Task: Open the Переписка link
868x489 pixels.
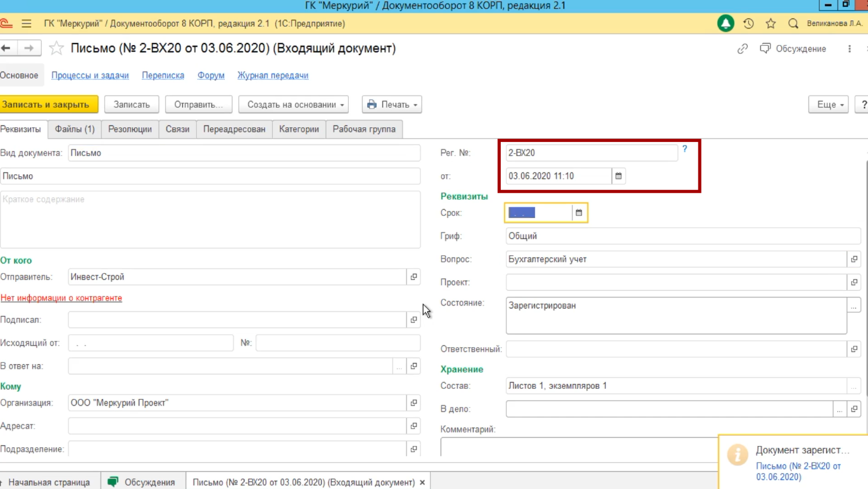Action: point(163,75)
